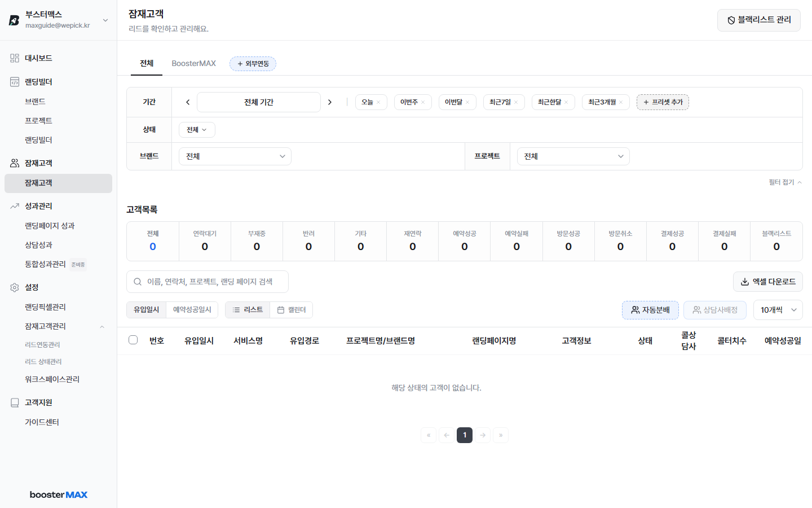Click the BoosterMAX logo in the workspace header
This screenshot has height=508, width=812.
click(14, 20)
